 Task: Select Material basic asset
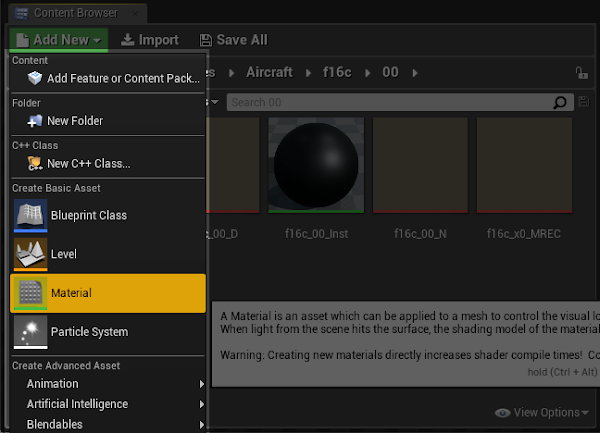pos(108,293)
